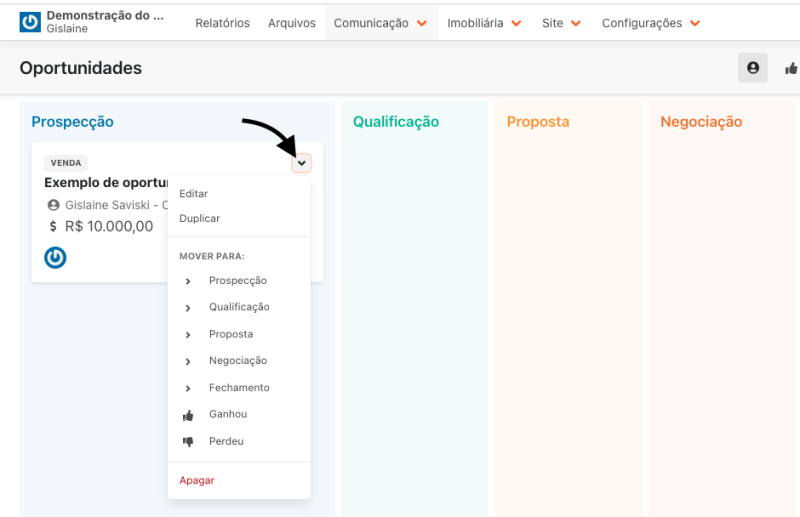800x517 pixels.
Task: Move opportunity to Fechamento via menu
Action: [x=239, y=388]
